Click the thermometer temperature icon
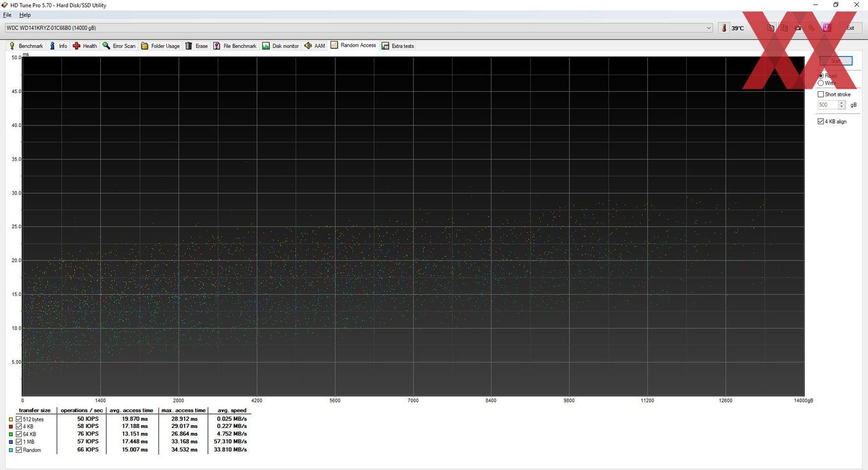Viewport: 868px width, 470px height. coord(724,28)
